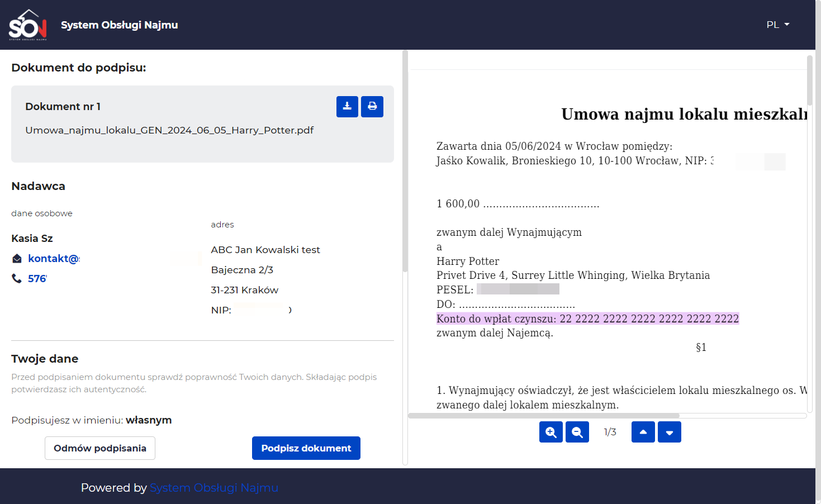Open System Obsługi Najmu footer link
821x504 pixels.
point(214,488)
